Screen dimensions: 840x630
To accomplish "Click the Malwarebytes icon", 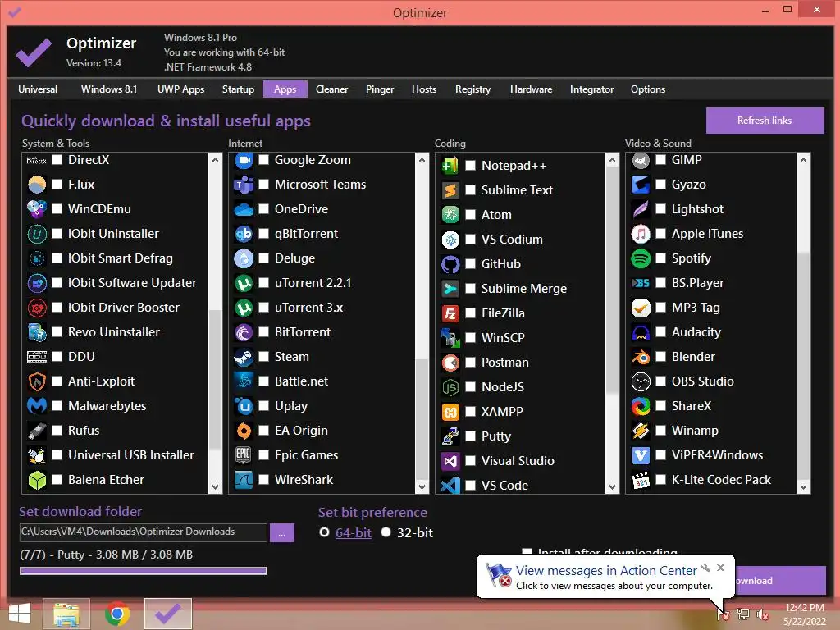I will click(37, 405).
